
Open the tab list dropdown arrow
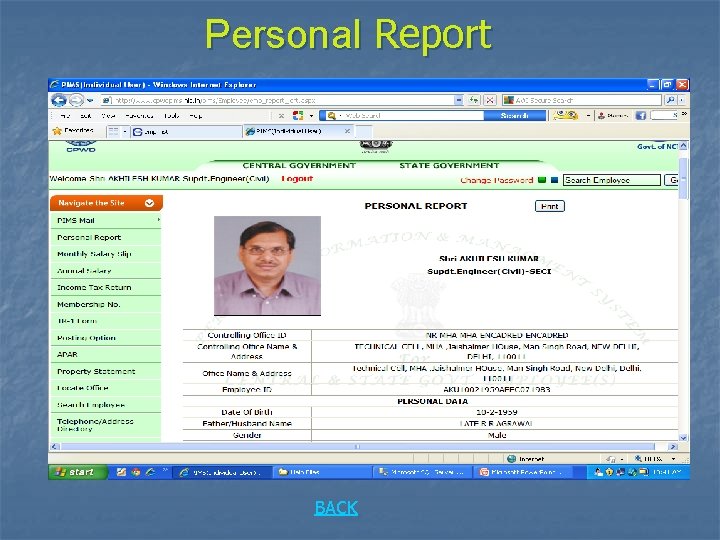coord(124,131)
